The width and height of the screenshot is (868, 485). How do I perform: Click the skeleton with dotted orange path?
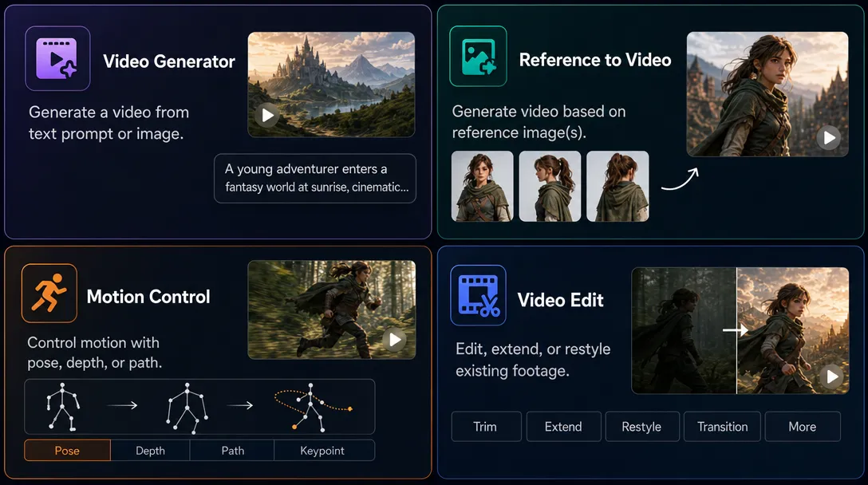click(313, 407)
